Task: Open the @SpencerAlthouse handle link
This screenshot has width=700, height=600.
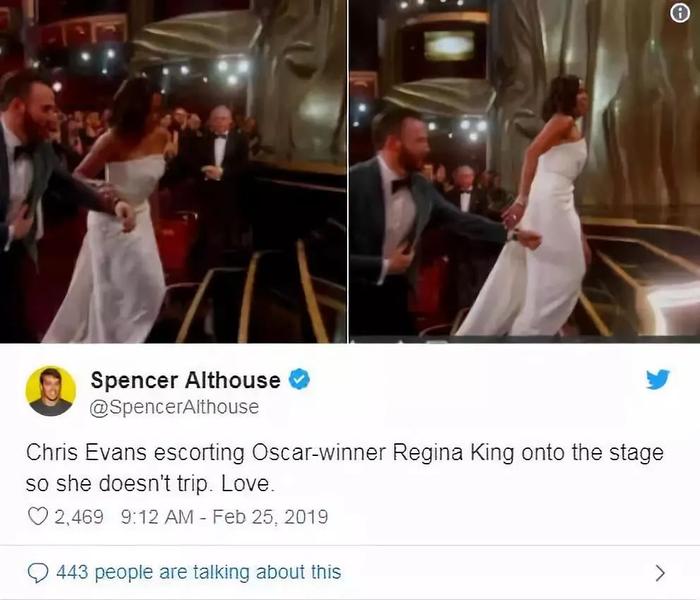Action: point(174,407)
